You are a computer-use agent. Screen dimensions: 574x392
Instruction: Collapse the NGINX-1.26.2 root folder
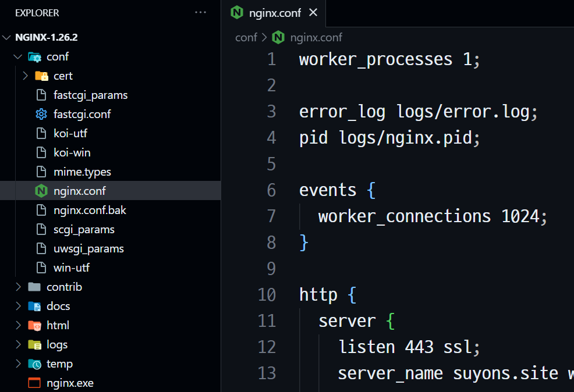click(x=6, y=37)
